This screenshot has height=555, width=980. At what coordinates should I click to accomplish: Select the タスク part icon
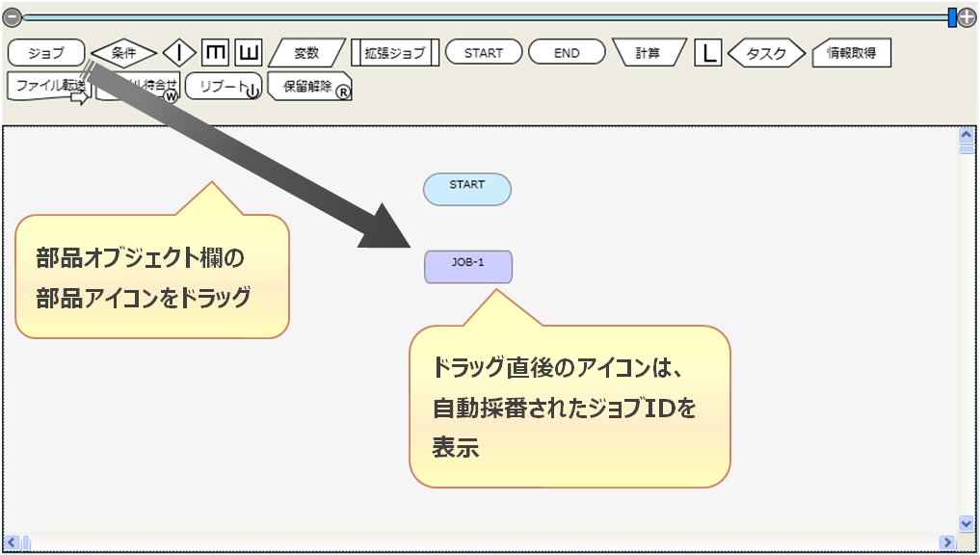coord(766,53)
